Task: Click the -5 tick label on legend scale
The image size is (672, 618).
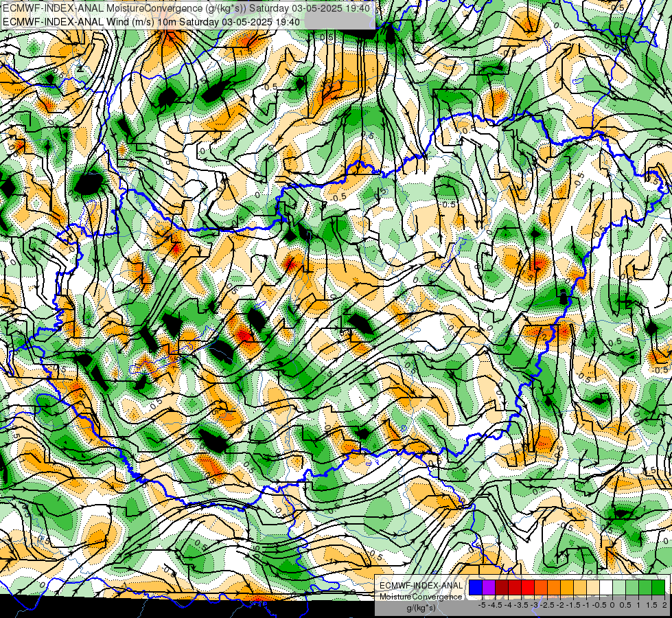Action: 482,605
